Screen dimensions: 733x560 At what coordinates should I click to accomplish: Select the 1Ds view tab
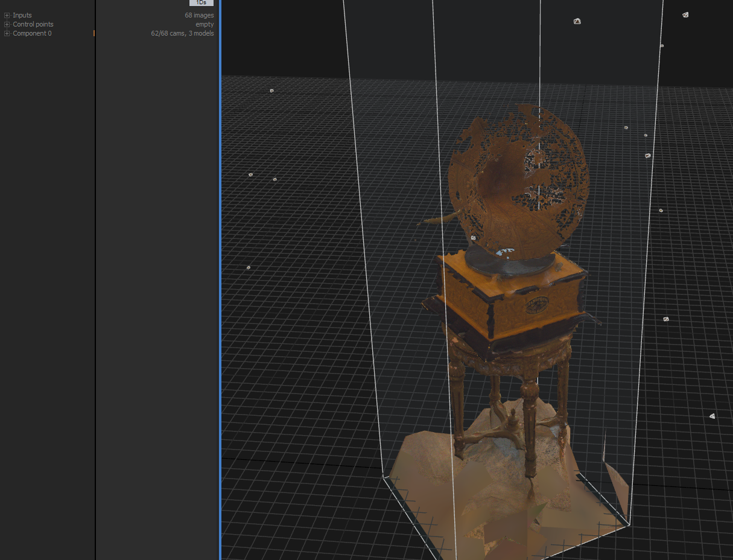(201, 3)
